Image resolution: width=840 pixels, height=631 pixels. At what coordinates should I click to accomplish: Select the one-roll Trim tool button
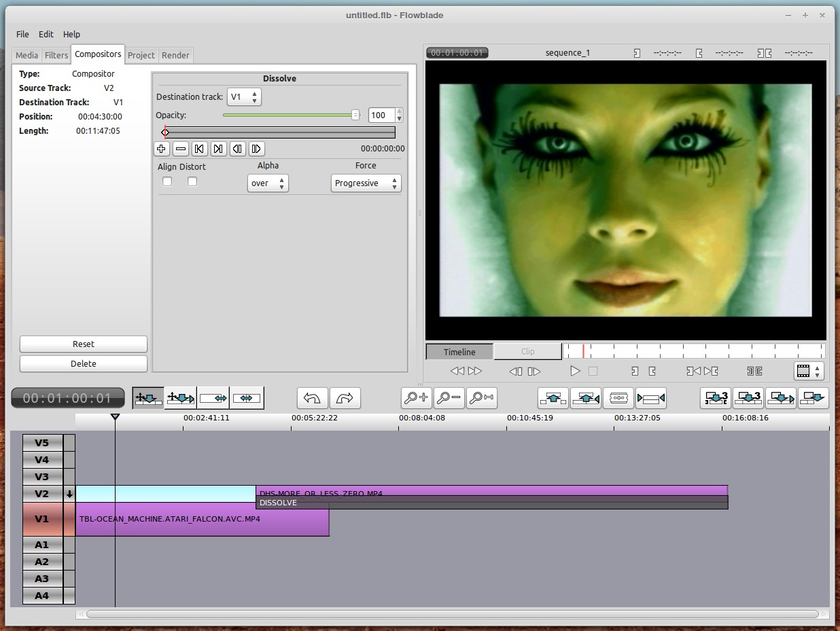tap(213, 398)
